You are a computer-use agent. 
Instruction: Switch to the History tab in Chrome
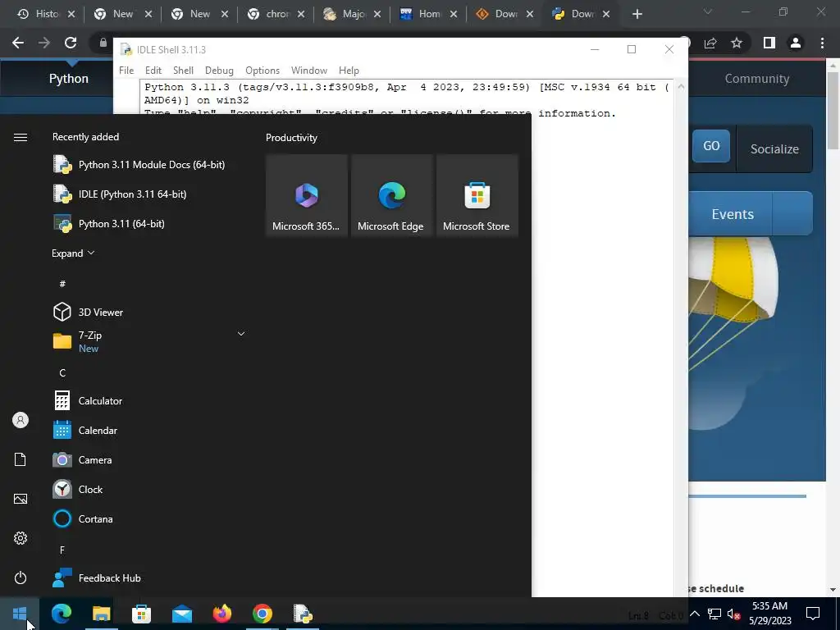tap(39, 14)
